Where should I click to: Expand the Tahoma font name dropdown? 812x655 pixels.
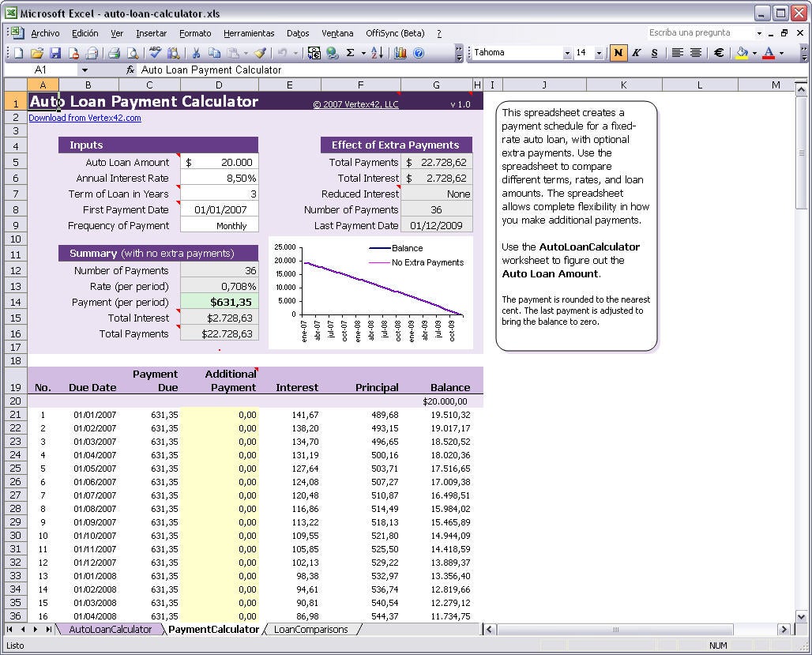tap(567, 53)
